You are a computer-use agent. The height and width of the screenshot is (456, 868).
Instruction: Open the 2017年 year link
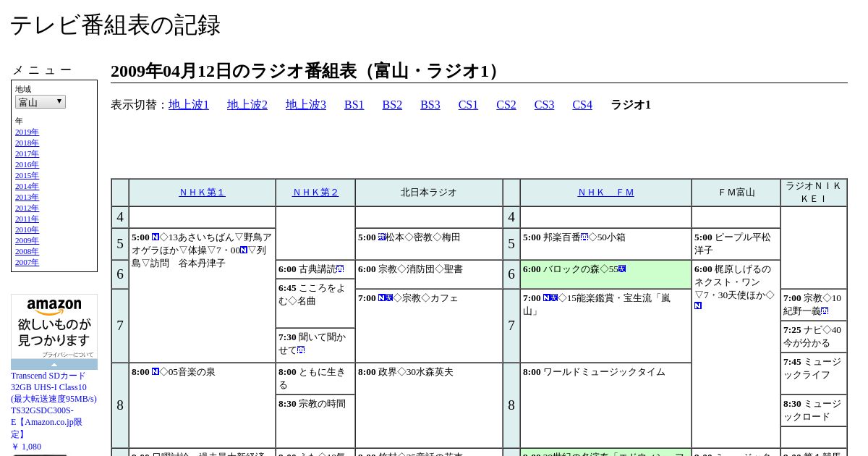click(x=27, y=153)
